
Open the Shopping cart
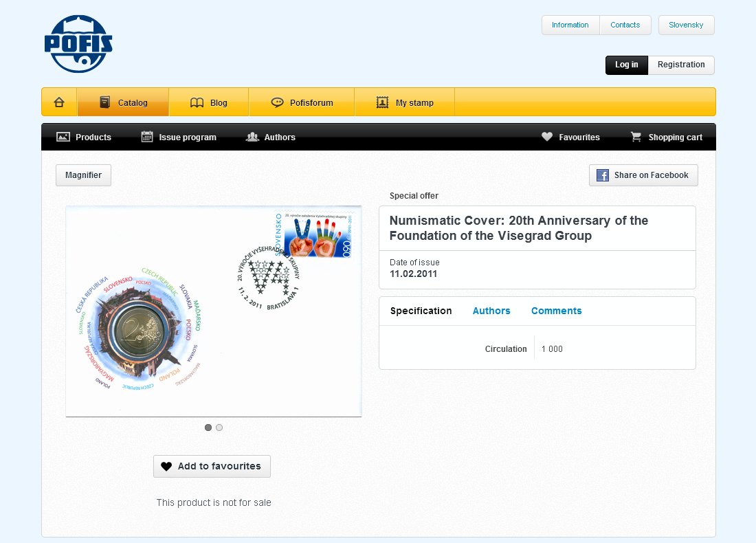coord(667,137)
